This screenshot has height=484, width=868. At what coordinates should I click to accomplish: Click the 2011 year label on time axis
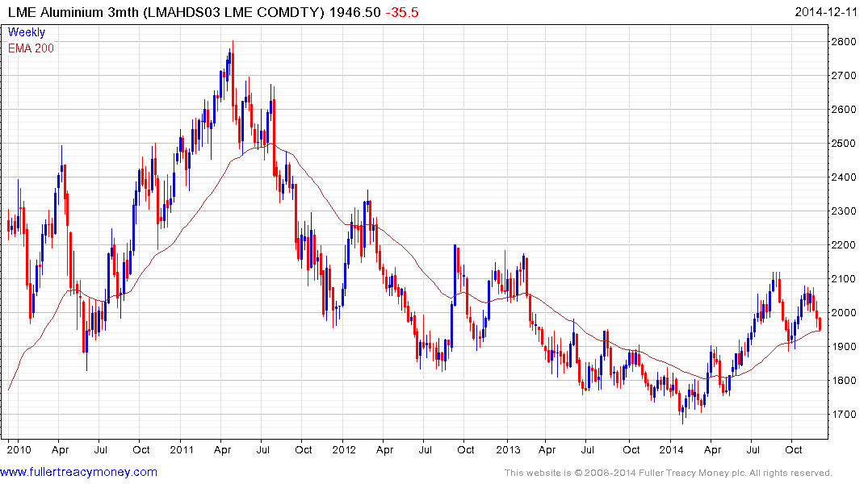182,449
